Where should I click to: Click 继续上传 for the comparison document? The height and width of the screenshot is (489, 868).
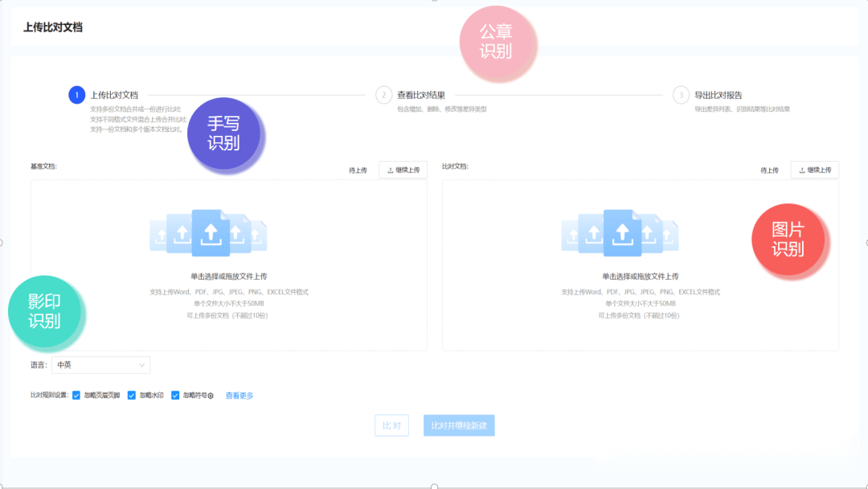coord(815,170)
